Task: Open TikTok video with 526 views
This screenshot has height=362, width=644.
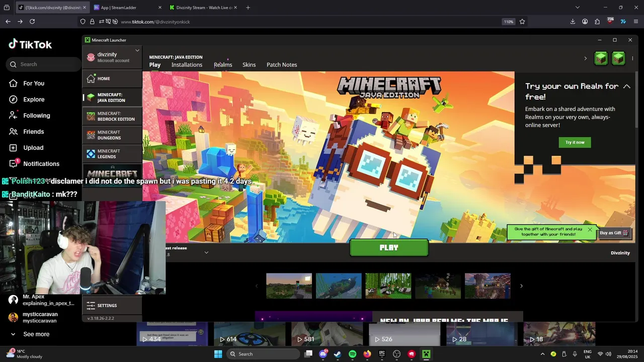Action: coord(405,334)
